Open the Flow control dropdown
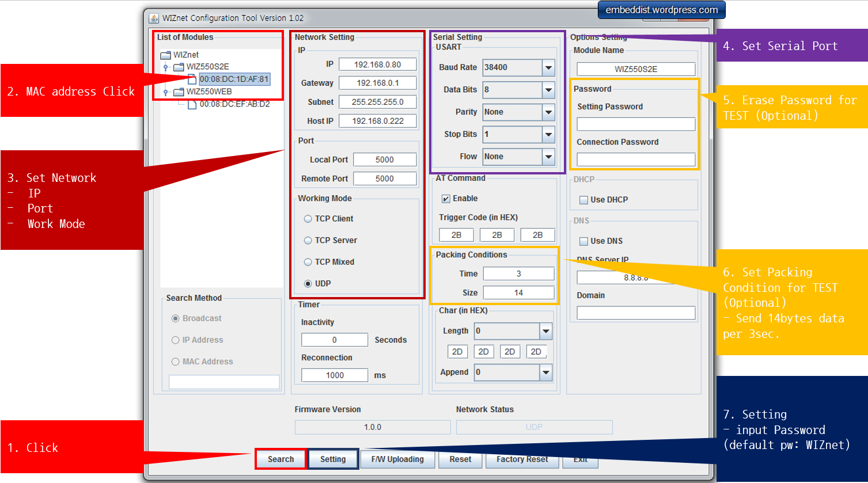Image resolution: width=868 pixels, height=483 pixels. [548, 157]
